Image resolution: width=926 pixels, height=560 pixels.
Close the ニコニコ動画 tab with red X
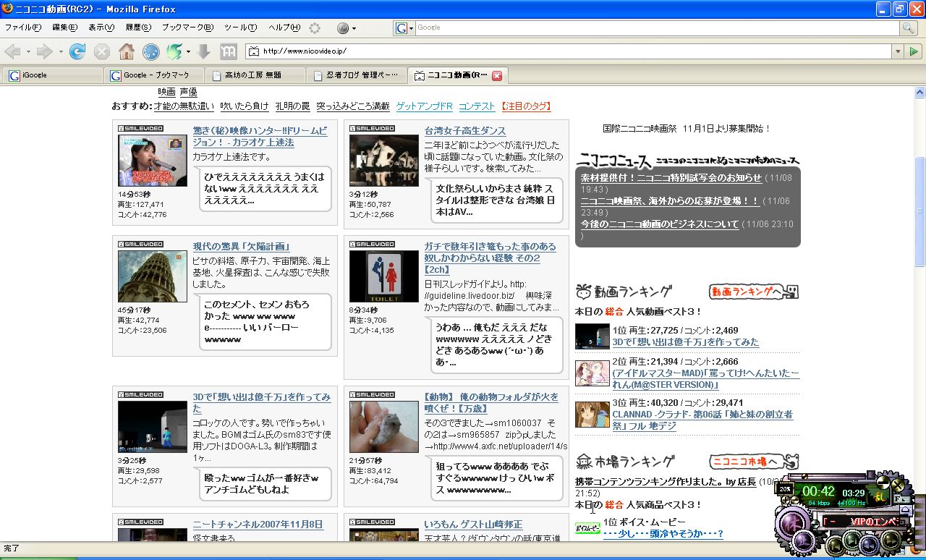(x=497, y=75)
